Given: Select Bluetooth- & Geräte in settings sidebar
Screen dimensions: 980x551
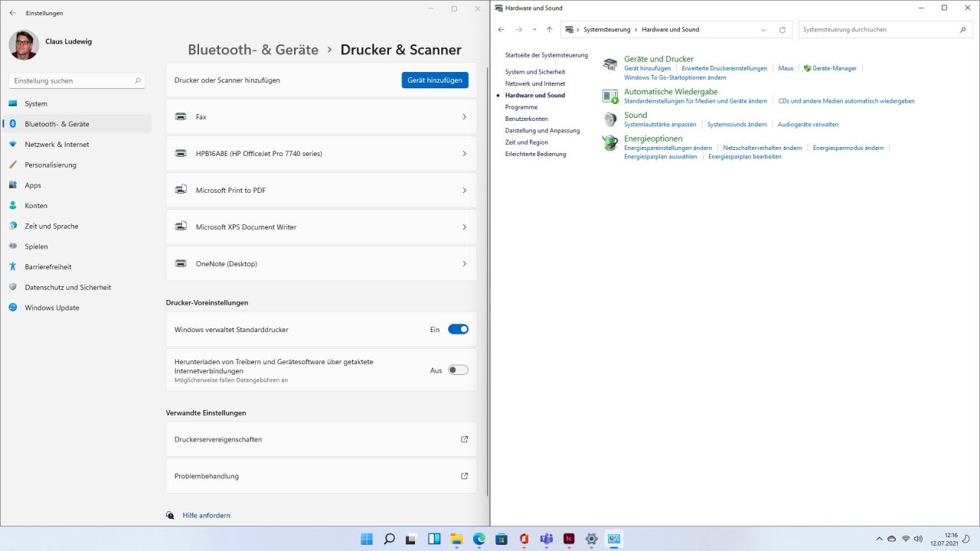Looking at the screenshot, I should (x=77, y=124).
